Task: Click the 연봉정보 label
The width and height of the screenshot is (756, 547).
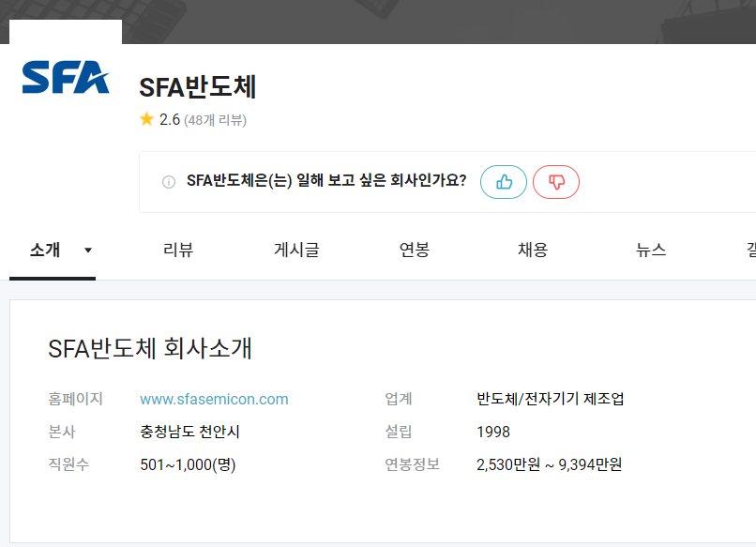Action: [x=412, y=464]
